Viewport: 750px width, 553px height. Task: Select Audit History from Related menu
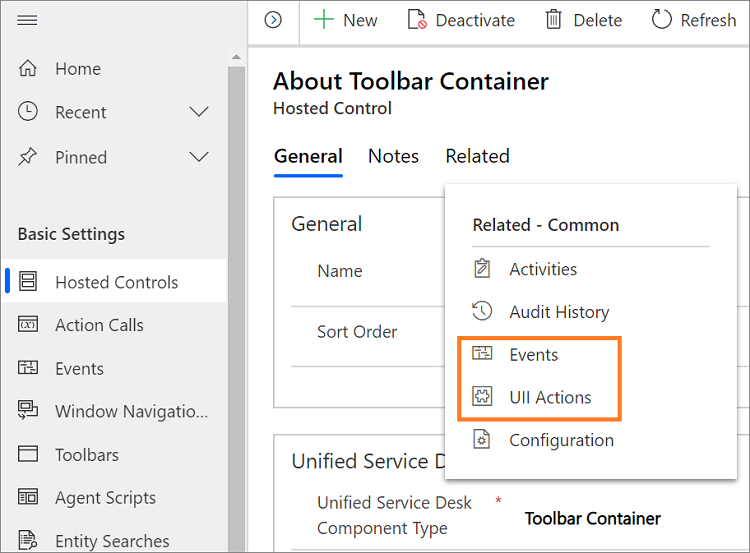point(559,312)
